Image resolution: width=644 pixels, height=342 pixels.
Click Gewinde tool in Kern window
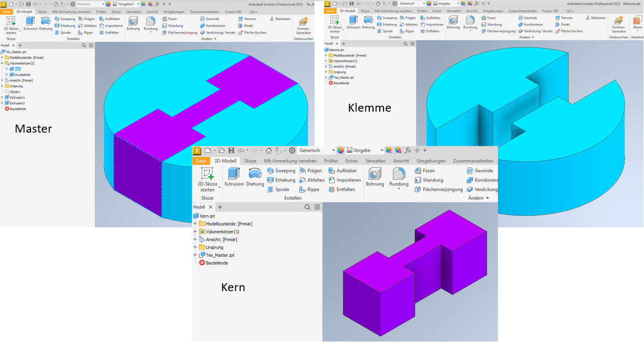[479, 171]
